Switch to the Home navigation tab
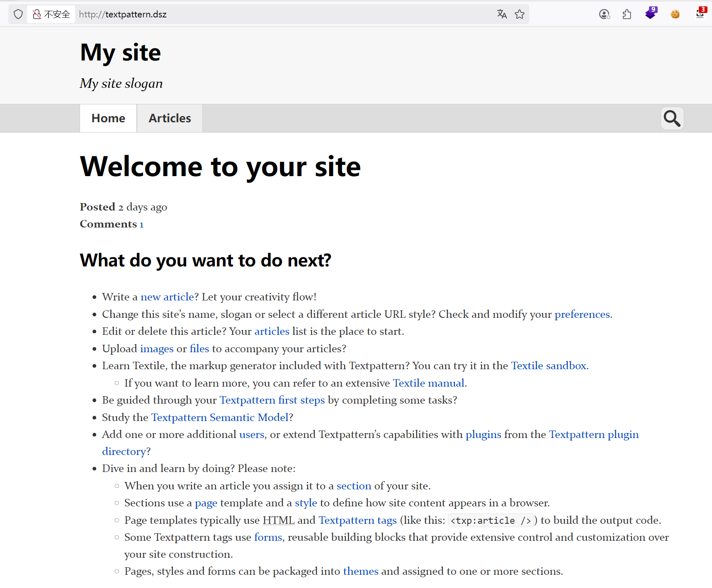Viewport: 712px width, 588px height. 108,119
